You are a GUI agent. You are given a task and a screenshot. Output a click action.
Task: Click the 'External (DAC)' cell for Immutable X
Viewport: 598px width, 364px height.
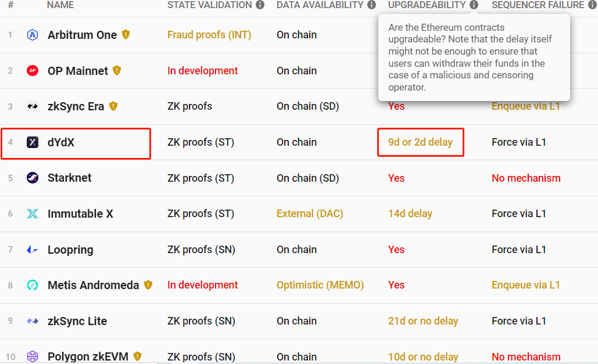click(310, 214)
